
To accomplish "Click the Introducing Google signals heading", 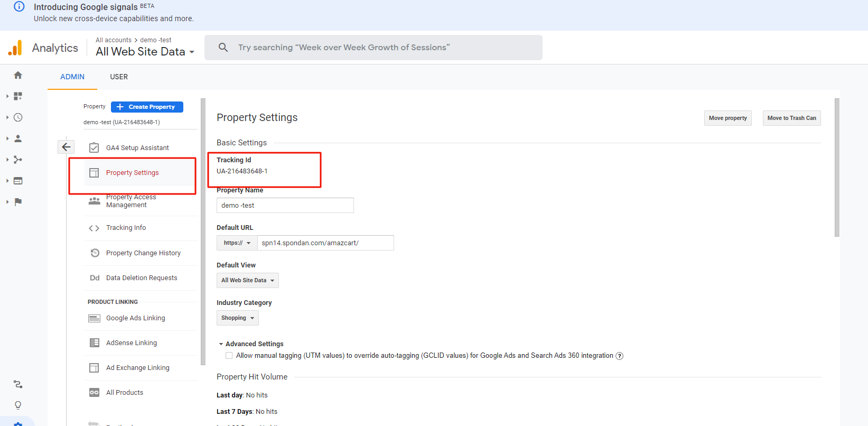I will [86, 7].
